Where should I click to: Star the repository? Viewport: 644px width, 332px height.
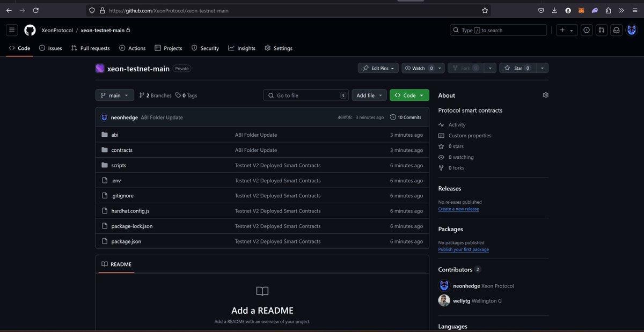517,68
